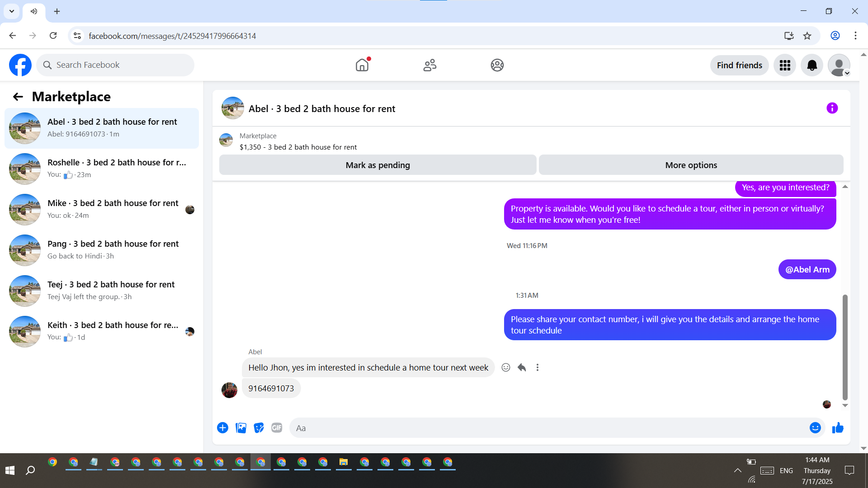This screenshot has width=868, height=488.
Task: Reload the page
Action: coord(53,36)
